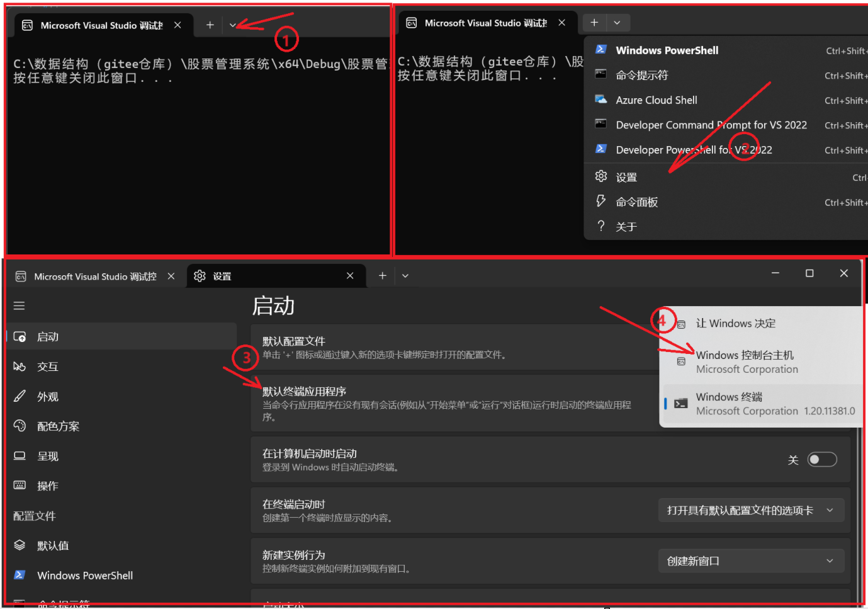Toggle 在计算机启动时启动 switch
The width and height of the screenshot is (868, 609).
coord(822,460)
